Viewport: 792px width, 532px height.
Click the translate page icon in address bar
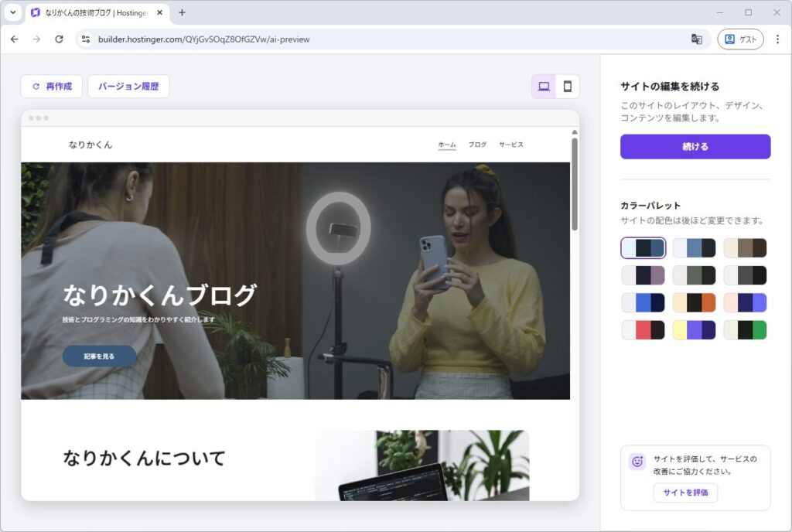pyautogui.click(x=696, y=39)
